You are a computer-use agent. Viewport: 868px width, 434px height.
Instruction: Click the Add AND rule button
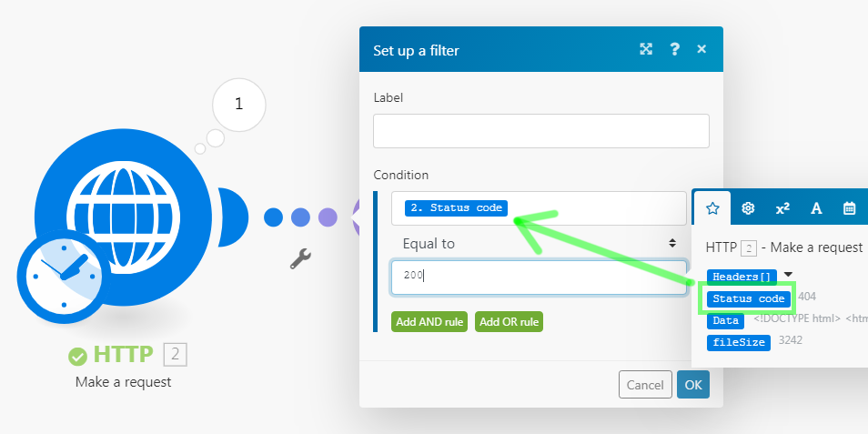click(x=429, y=321)
